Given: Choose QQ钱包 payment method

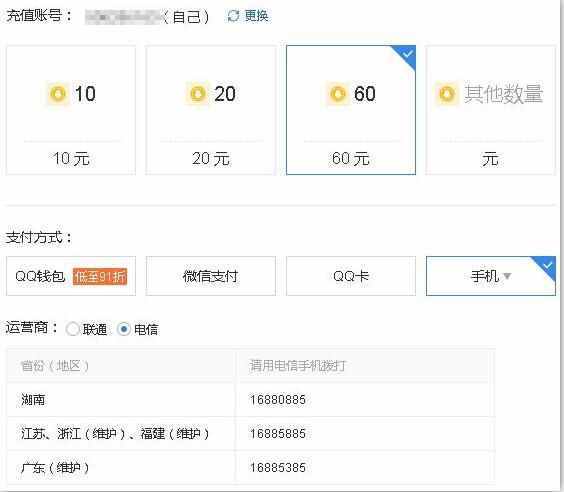Looking at the screenshot, I should point(71,276).
